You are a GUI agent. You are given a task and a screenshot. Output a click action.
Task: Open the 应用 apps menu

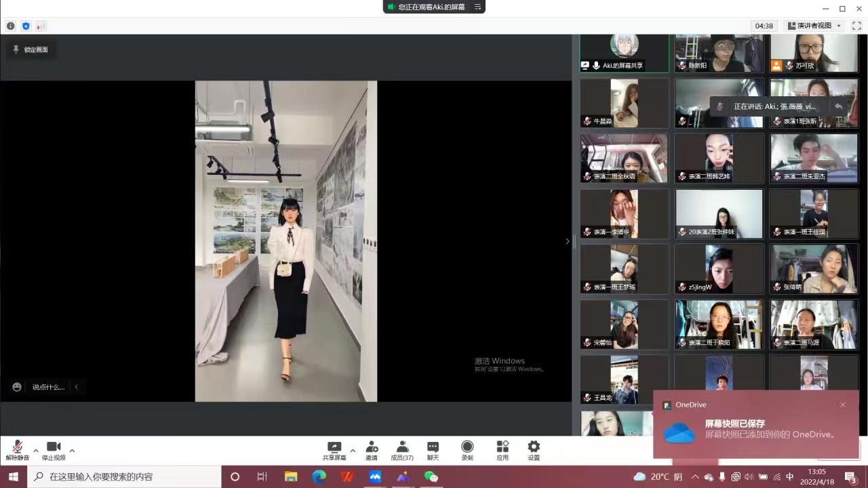coord(502,451)
